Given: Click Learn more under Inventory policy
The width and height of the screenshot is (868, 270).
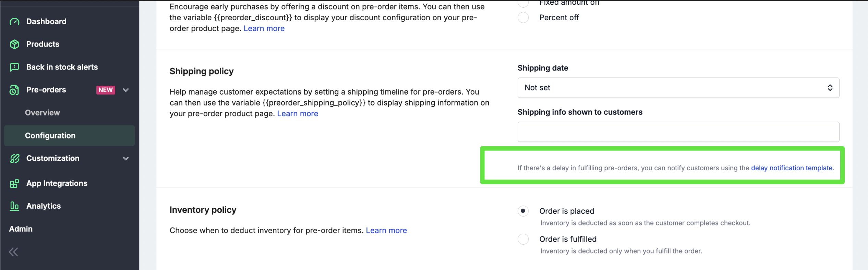Looking at the screenshot, I should 386,231.
